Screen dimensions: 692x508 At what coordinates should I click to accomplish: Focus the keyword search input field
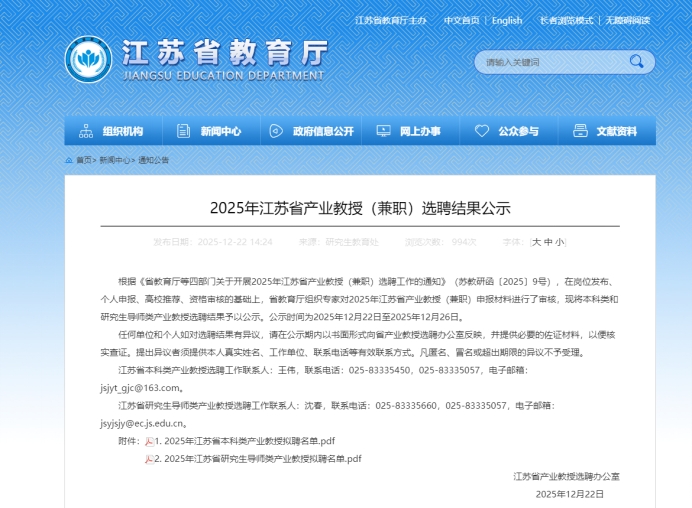(x=550, y=62)
